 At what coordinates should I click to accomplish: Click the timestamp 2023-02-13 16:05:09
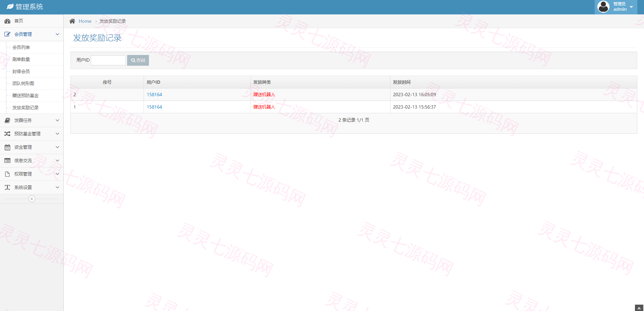pyautogui.click(x=415, y=95)
